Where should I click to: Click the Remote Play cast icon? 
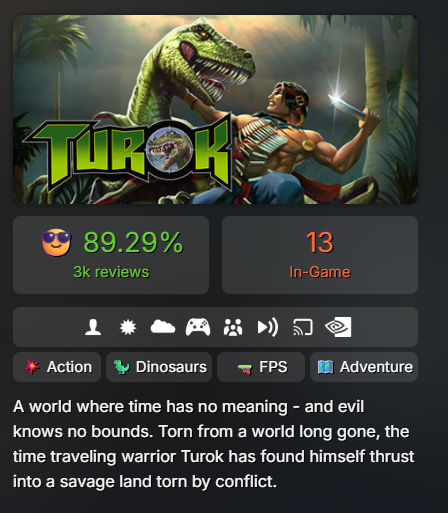pos(303,327)
